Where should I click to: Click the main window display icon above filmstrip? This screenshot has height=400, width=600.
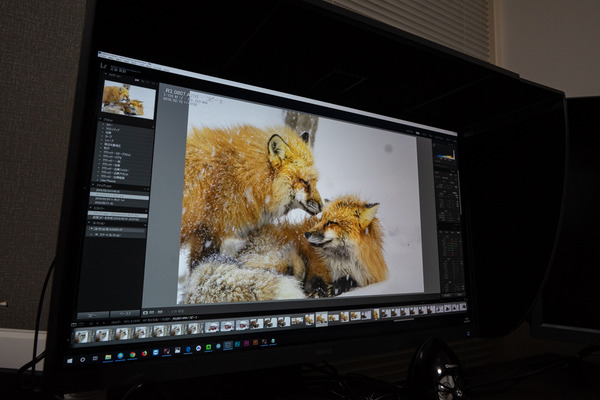coord(74,325)
